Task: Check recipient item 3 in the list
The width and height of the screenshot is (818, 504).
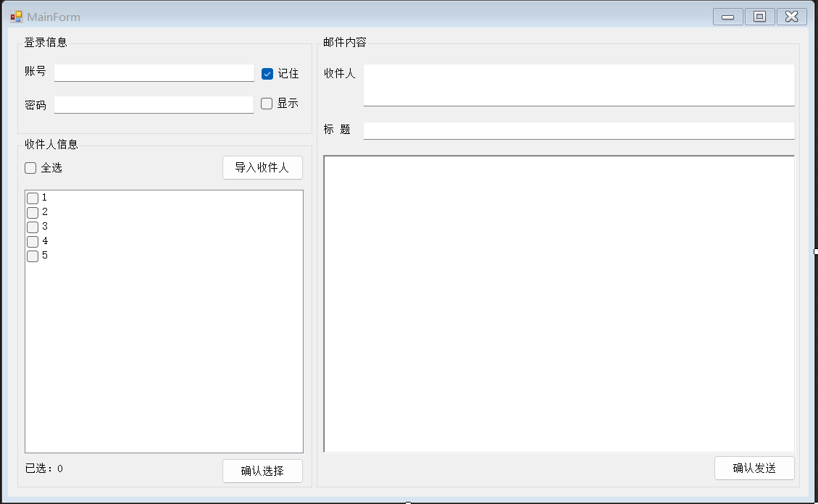Action: [x=33, y=227]
